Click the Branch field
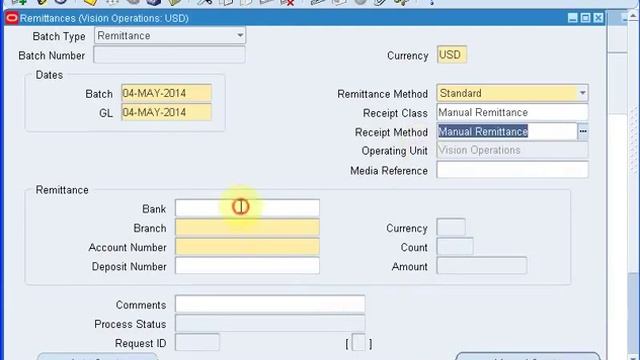The height and width of the screenshot is (360, 640). (247, 227)
